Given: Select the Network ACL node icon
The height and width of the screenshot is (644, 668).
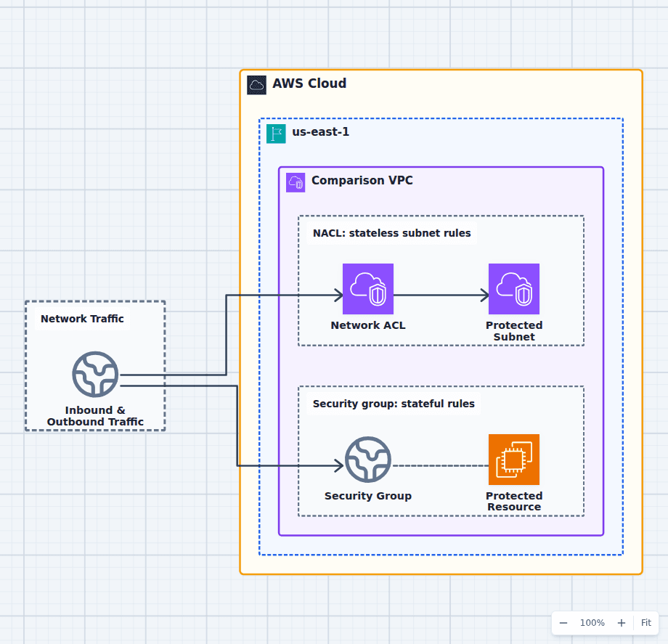Looking at the screenshot, I should pos(368,289).
